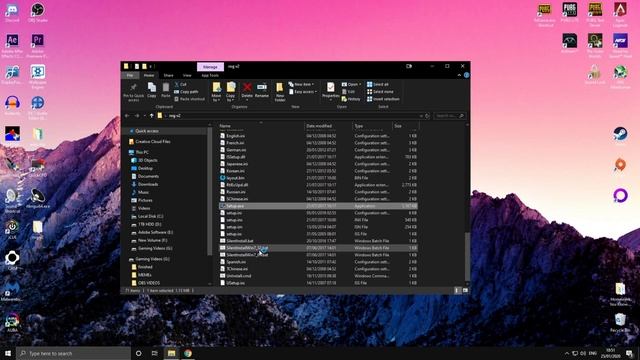Open file History
Screen dimensions: 640x360
tap(351, 99)
